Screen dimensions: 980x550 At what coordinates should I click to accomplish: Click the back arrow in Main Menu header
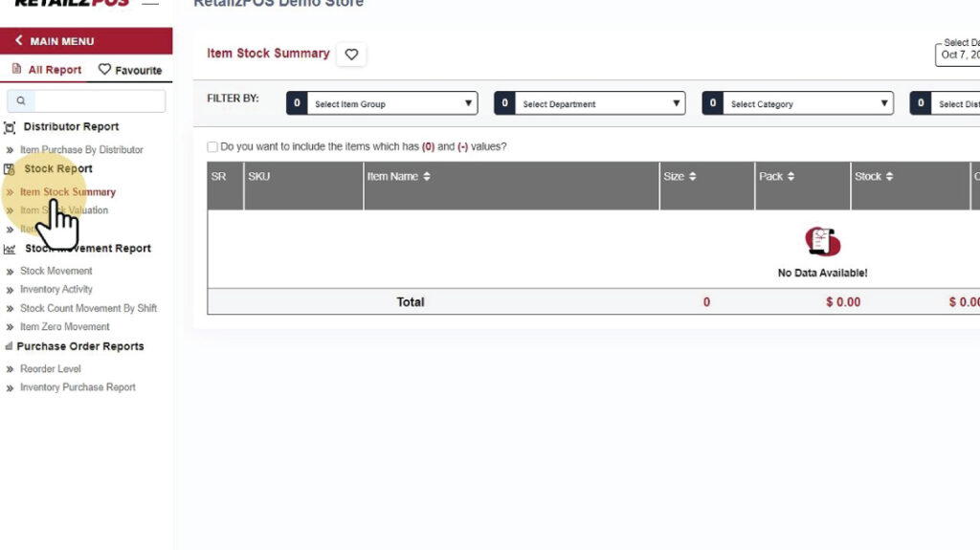tap(19, 41)
